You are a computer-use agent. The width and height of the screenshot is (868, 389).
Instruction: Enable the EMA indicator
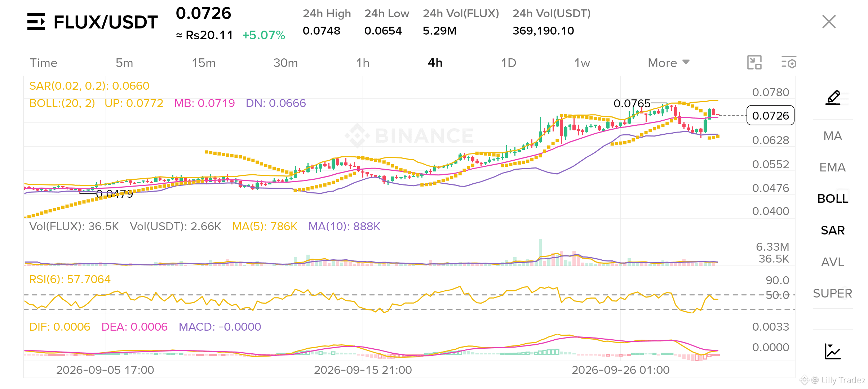click(x=833, y=167)
